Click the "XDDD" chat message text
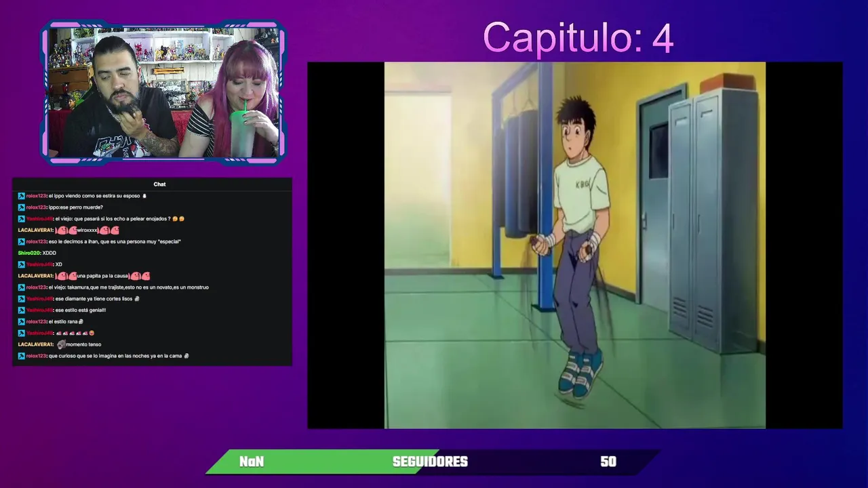Screen dimensions: 868x488 click(x=49, y=253)
